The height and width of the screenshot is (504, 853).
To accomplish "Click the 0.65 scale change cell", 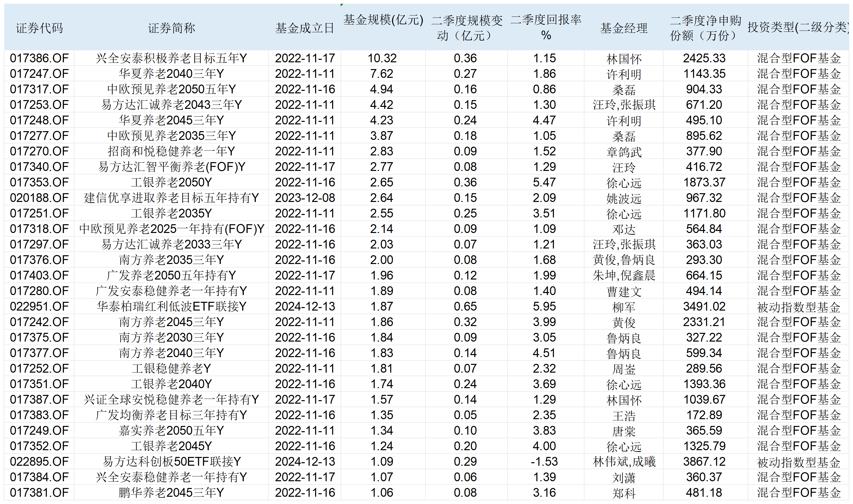I will pos(466,306).
